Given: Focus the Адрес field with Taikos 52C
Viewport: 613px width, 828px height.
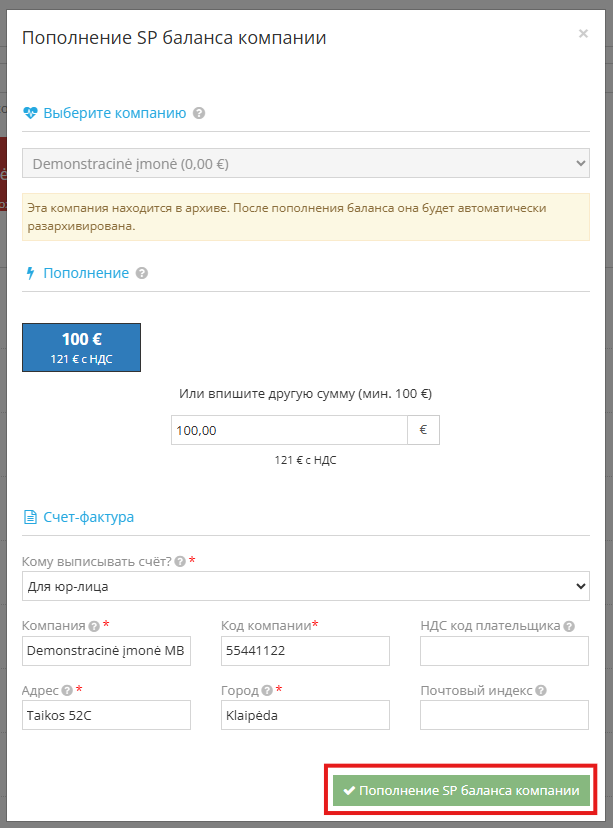Looking at the screenshot, I should (106, 715).
